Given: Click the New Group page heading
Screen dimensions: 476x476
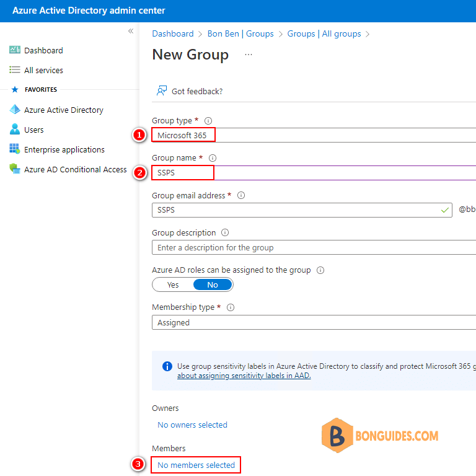Looking at the screenshot, I should (190, 55).
